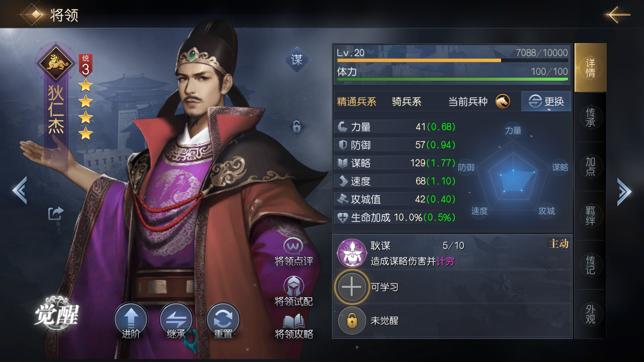The width and height of the screenshot is (644, 362).
Task: Go to the previous general arrow
Action: [x=20, y=190]
